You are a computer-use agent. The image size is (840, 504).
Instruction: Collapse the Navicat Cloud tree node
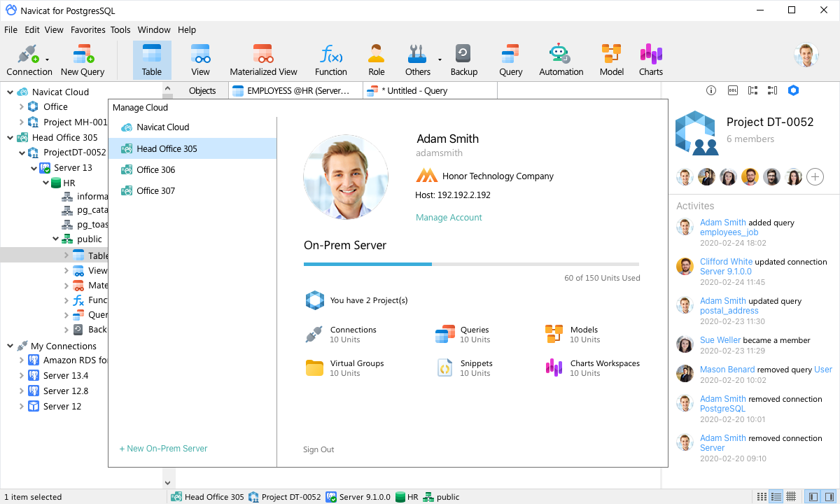pos(10,92)
